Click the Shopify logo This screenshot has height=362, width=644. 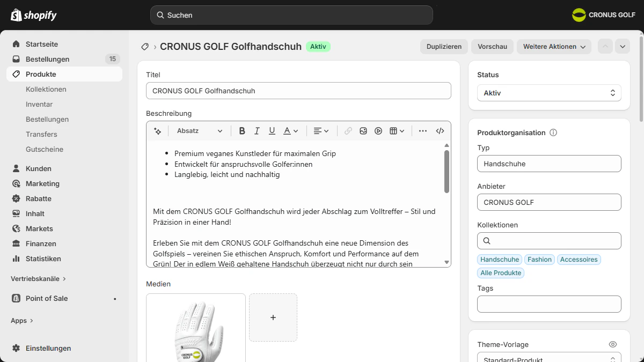coord(33,15)
